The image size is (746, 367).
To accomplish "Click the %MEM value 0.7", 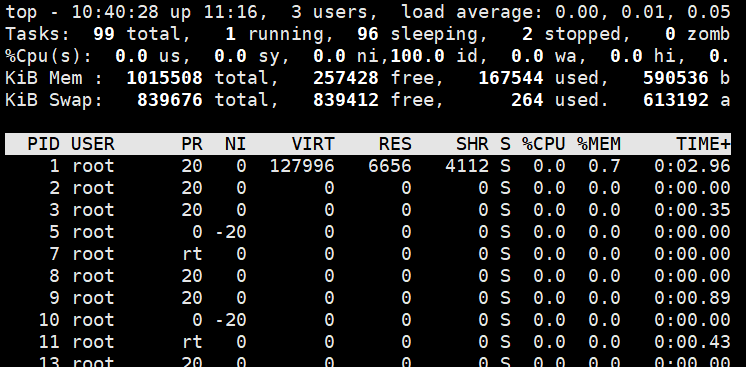I will coord(604,166).
